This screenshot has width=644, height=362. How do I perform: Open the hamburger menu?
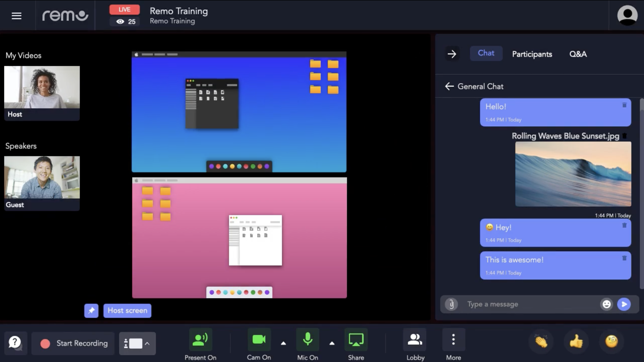(x=16, y=16)
